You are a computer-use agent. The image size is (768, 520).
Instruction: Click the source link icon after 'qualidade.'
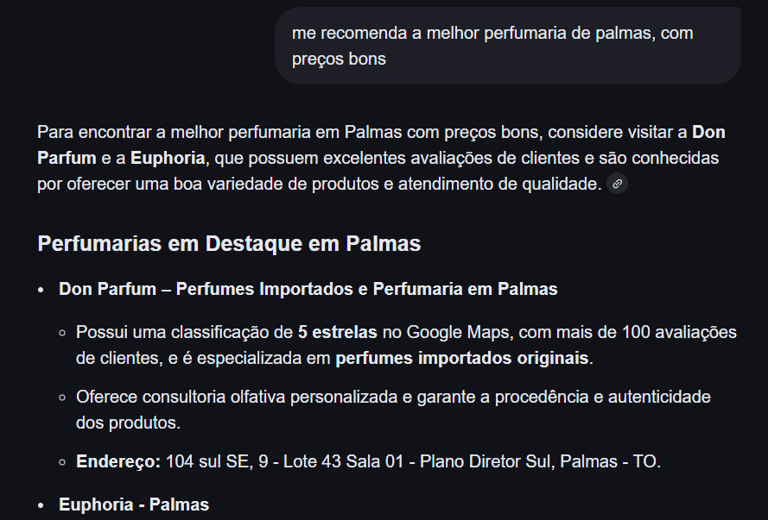[618, 184]
